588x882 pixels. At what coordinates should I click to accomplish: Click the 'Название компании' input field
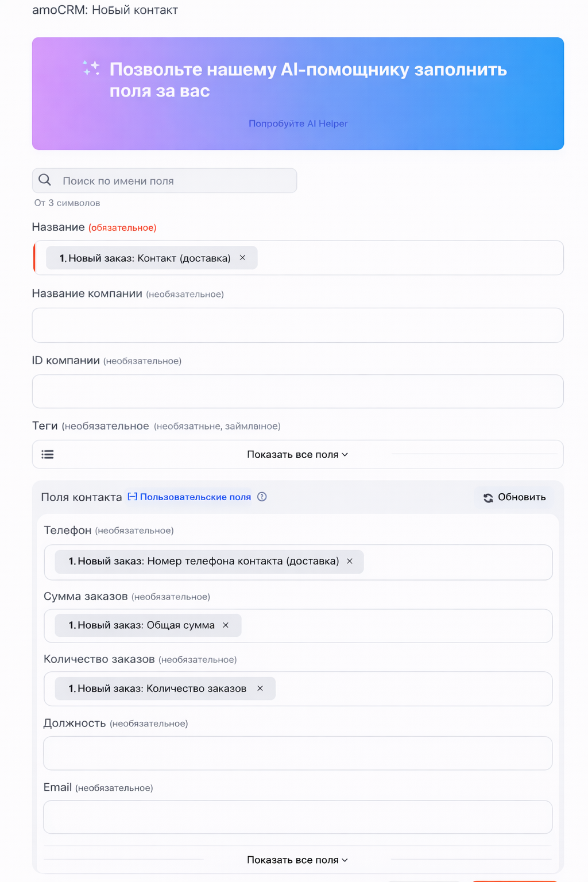(x=297, y=326)
